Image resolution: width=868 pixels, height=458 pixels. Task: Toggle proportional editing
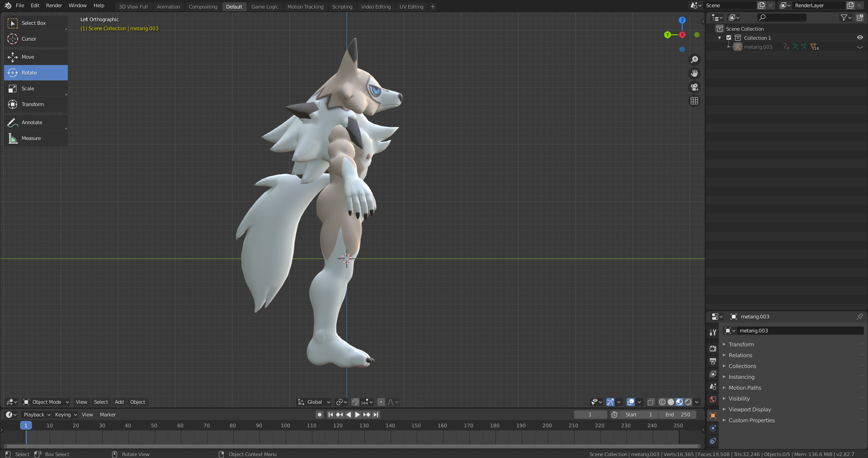(x=381, y=402)
